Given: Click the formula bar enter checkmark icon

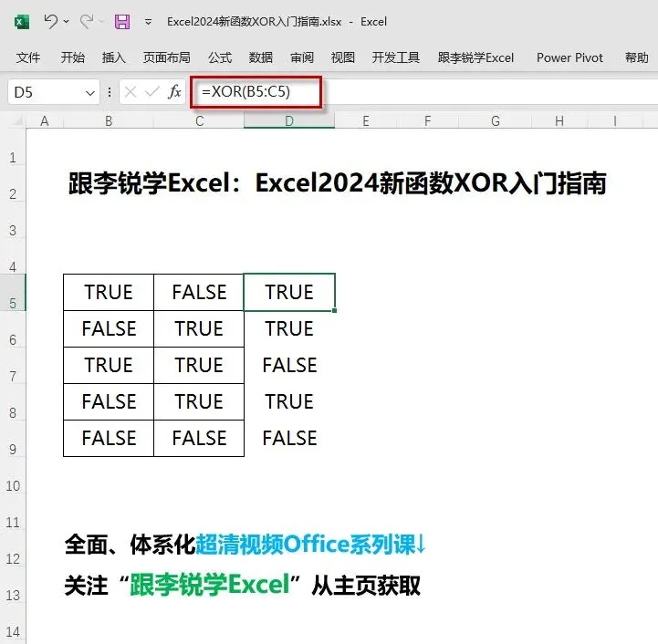Looking at the screenshot, I should click(x=151, y=92).
